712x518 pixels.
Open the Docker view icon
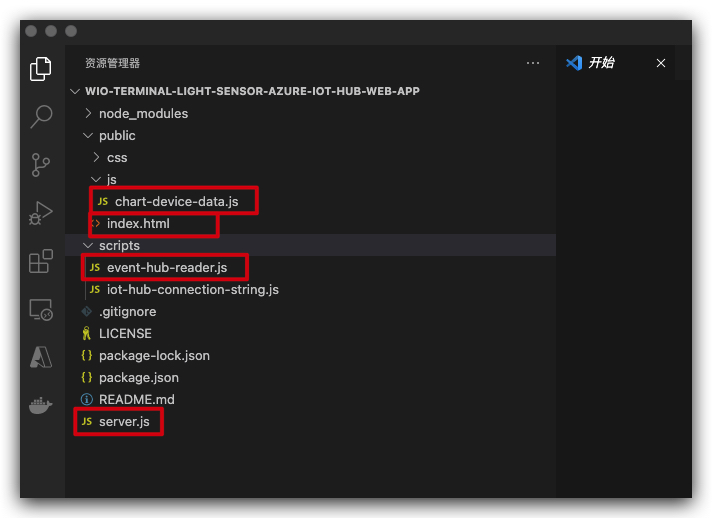click(x=40, y=405)
